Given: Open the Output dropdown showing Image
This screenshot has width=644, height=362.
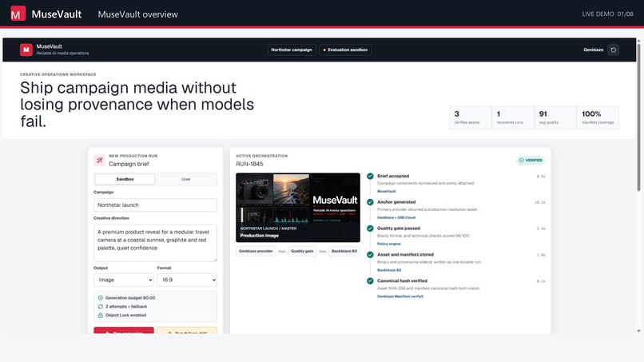Looking at the screenshot, I should point(124,280).
